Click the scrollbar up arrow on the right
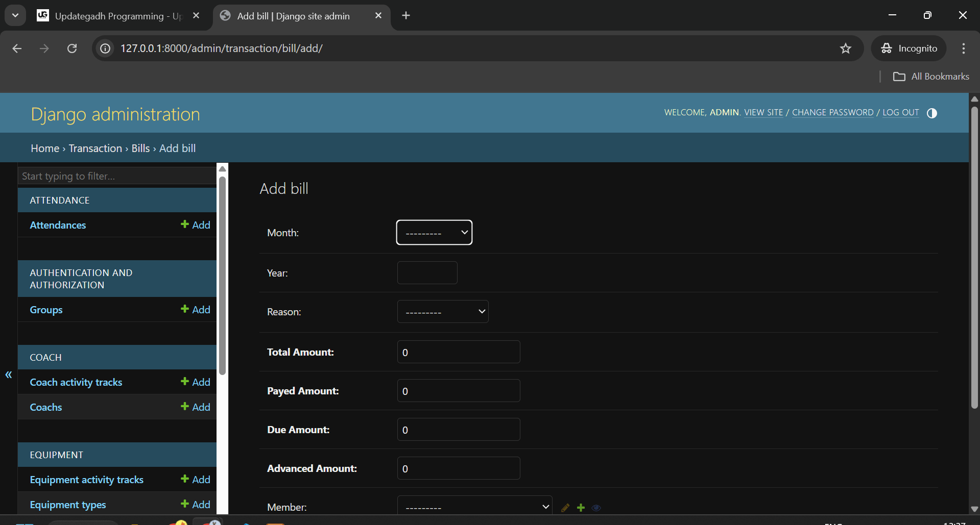980x525 pixels. (974, 99)
